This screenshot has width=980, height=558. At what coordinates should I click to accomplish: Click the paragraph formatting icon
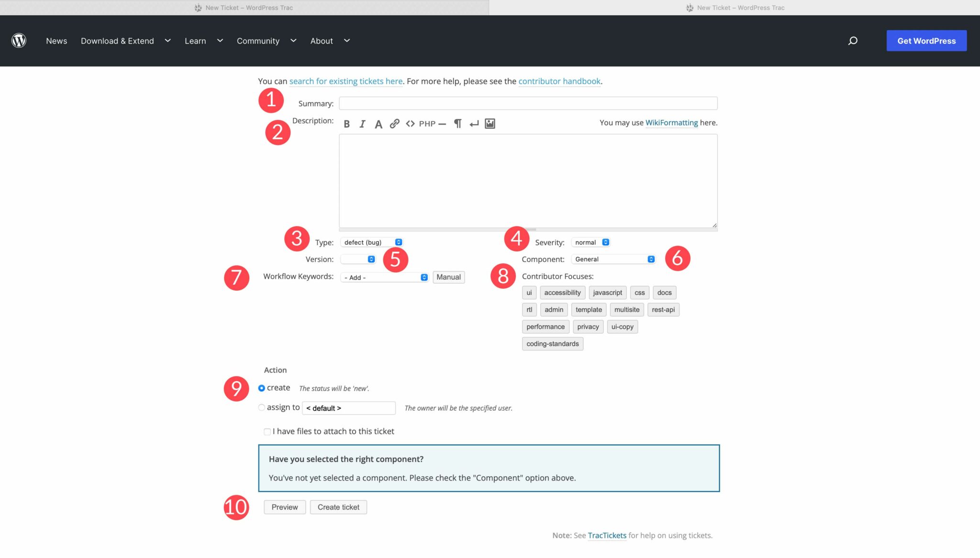coord(457,124)
